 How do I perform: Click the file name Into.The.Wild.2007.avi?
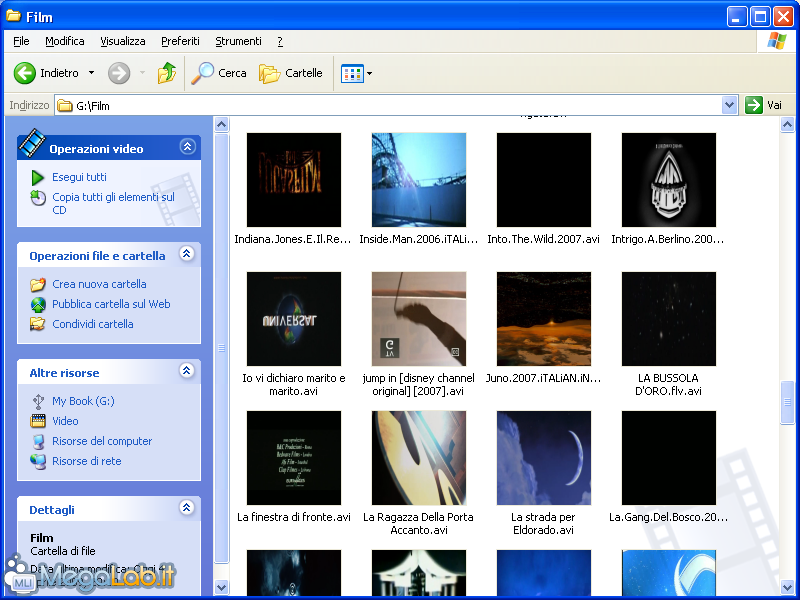click(543, 239)
